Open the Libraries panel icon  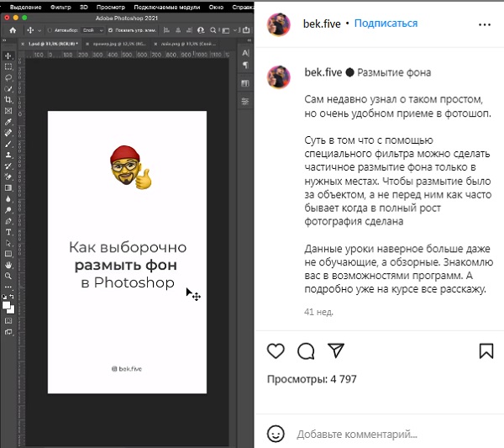(245, 83)
